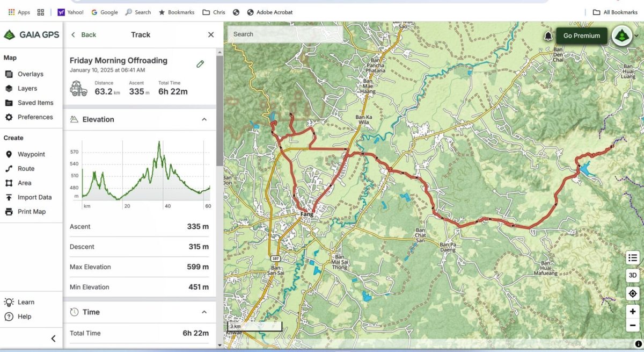Open the user profile avatar menu
The image size is (644, 352).
622,36
